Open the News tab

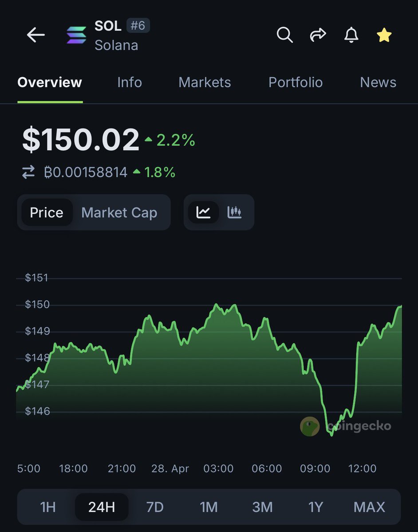click(x=378, y=82)
